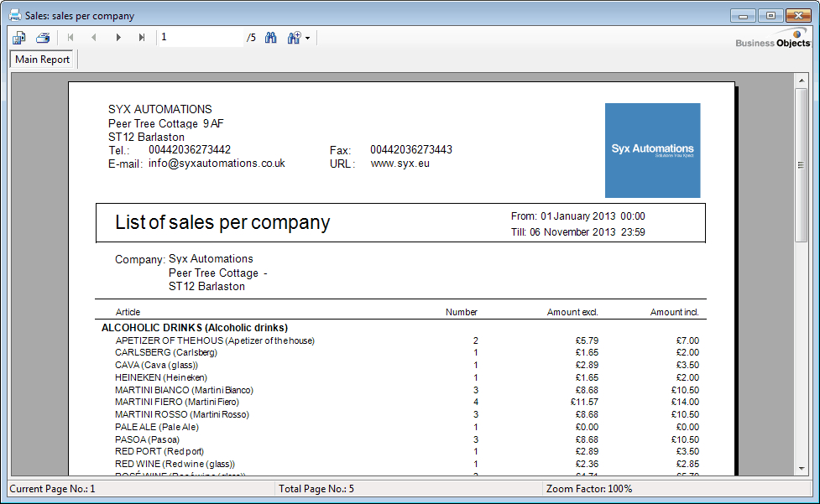Image resolution: width=820 pixels, height=504 pixels.
Task: Click the Business Objects logo
Action: (x=772, y=39)
